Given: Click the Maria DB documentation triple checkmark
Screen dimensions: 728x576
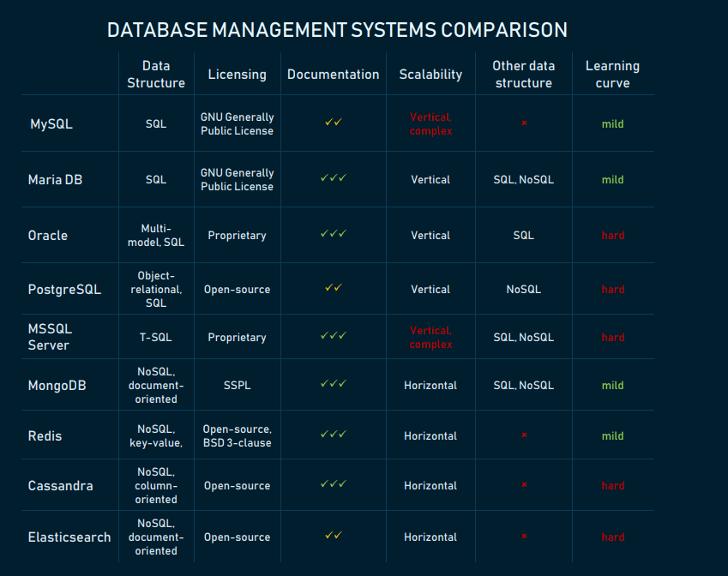Looking at the screenshot, I should pos(334,177).
